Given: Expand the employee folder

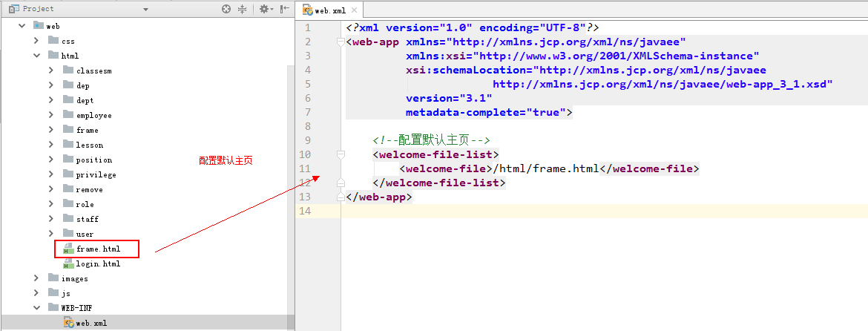Looking at the screenshot, I should coord(50,115).
